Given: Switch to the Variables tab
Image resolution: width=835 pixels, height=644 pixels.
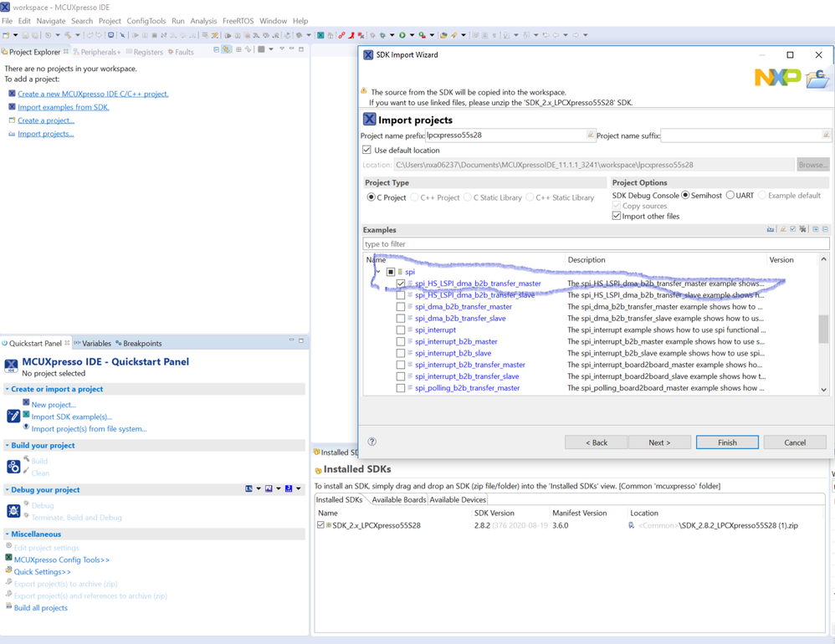Looking at the screenshot, I should 93,343.
